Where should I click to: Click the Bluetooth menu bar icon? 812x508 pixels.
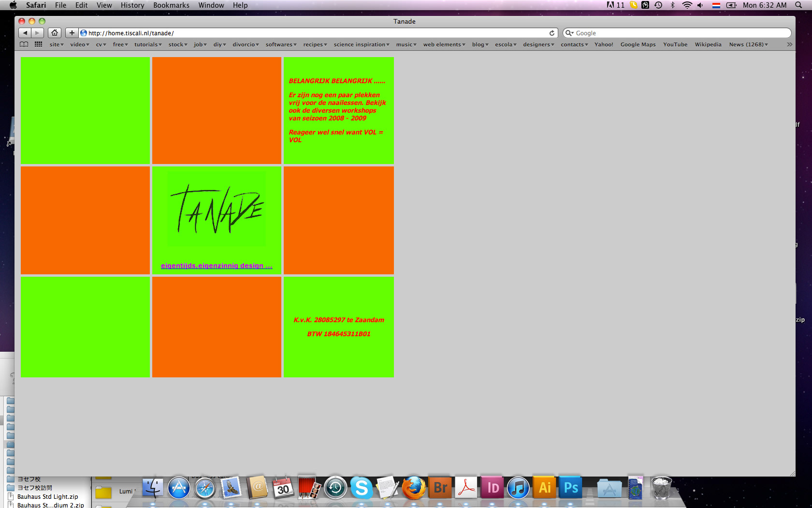[x=672, y=5]
